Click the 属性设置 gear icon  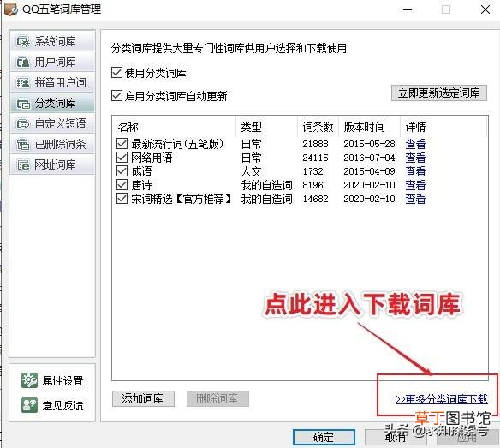pyautogui.click(x=29, y=380)
